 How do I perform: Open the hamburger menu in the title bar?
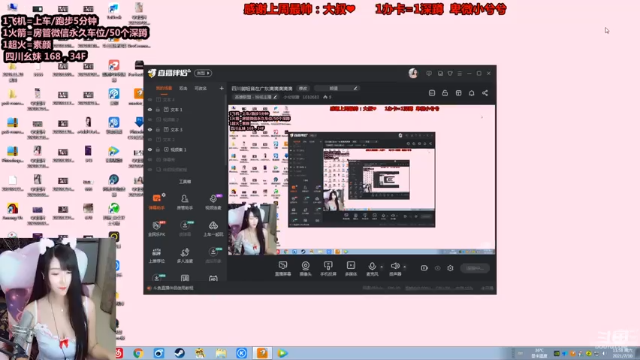460,73
